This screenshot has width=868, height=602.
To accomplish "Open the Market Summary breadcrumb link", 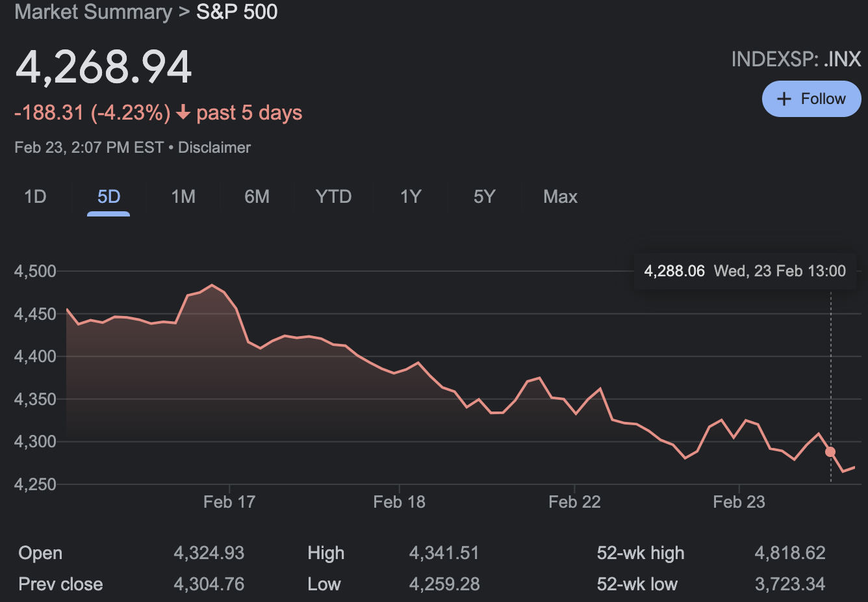I will pos(94,12).
